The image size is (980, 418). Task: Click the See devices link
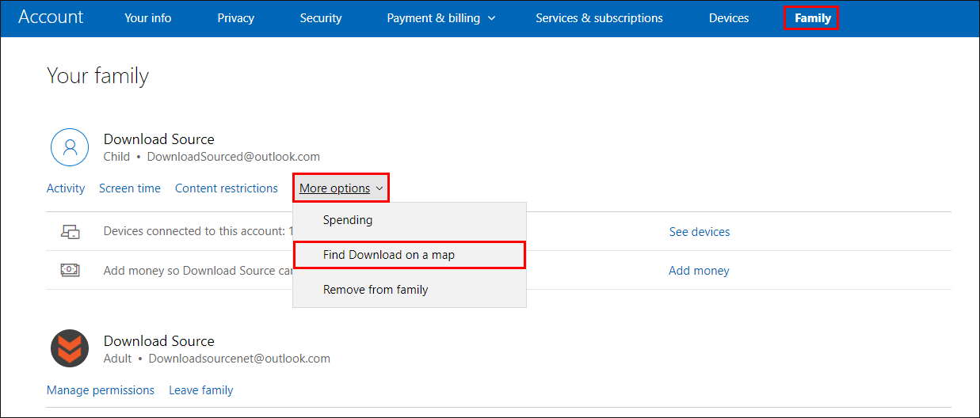700,232
